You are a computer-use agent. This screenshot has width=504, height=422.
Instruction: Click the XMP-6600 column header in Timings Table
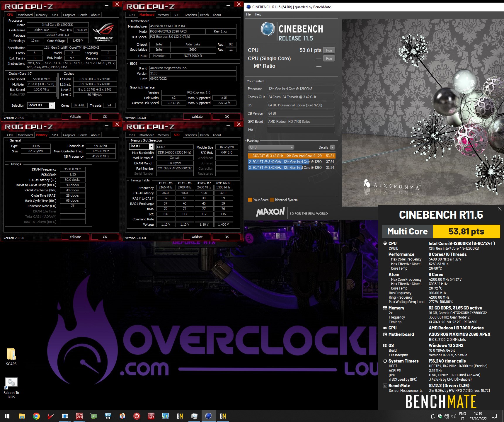pyautogui.click(x=223, y=183)
